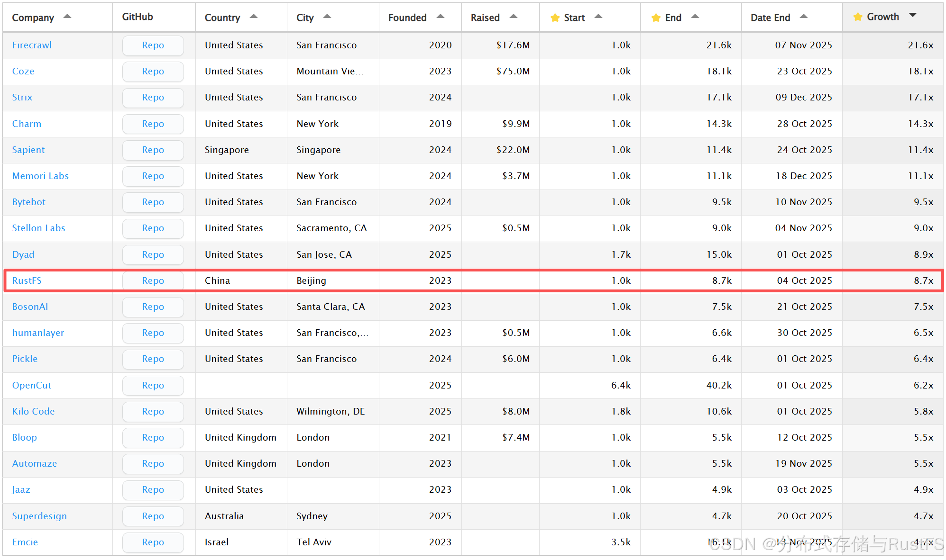Viewport: 946px width, 560px height.
Task: Select the Date End column header text
Action: (770, 18)
